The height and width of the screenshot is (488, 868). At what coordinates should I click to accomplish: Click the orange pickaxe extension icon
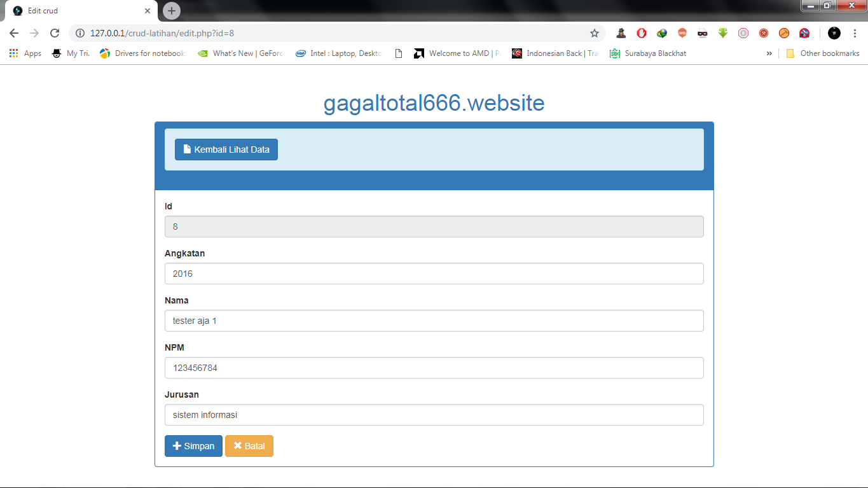click(x=784, y=33)
